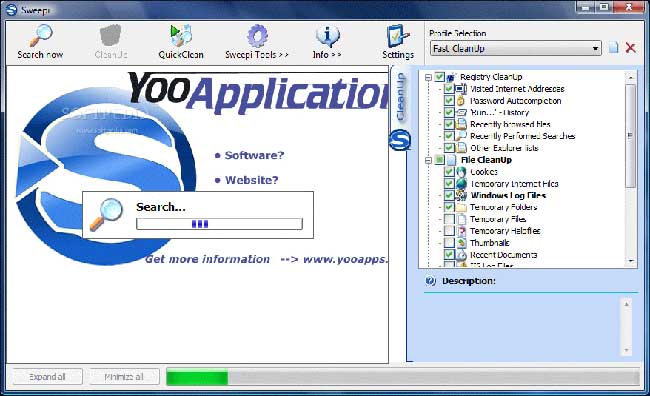Screen dimensions: 650x396
Task: Click the Minimize all button
Action: pyautogui.click(x=124, y=377)
